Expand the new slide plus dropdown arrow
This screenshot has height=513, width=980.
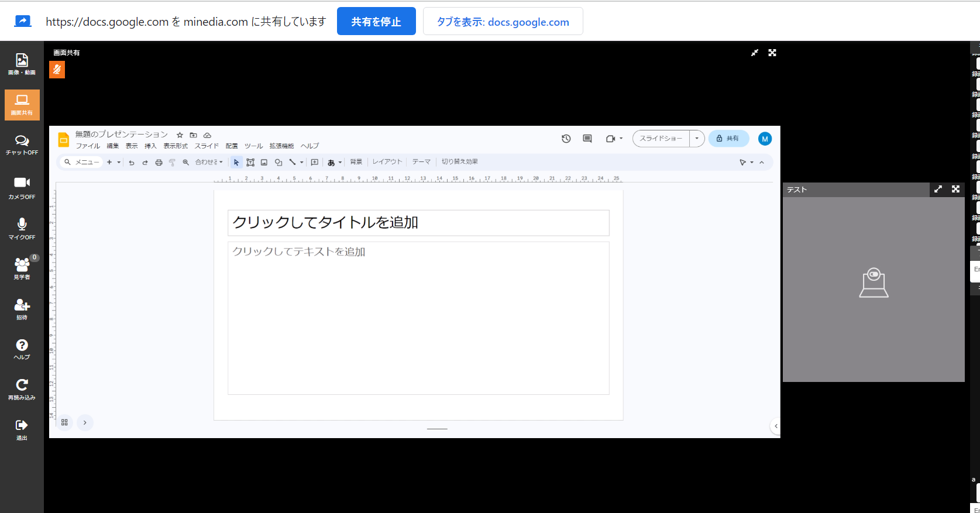click(x=119, y=162)
